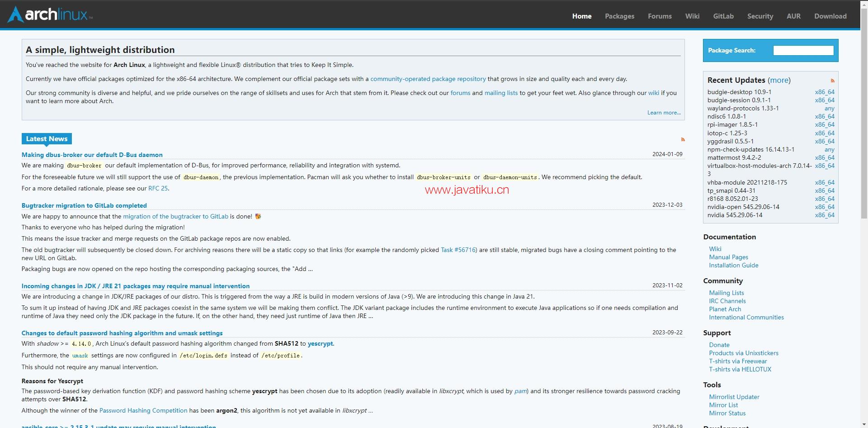
Task: Click the any architecture link beside wayland-protocols
Action: [830, 108]
